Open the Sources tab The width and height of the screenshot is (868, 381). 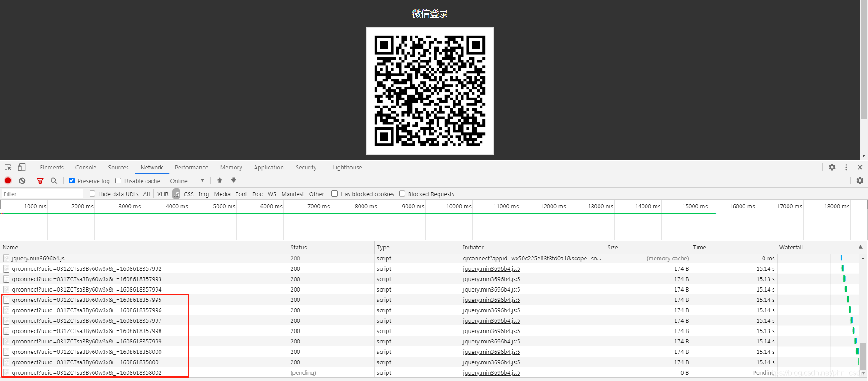coord(118,168)
